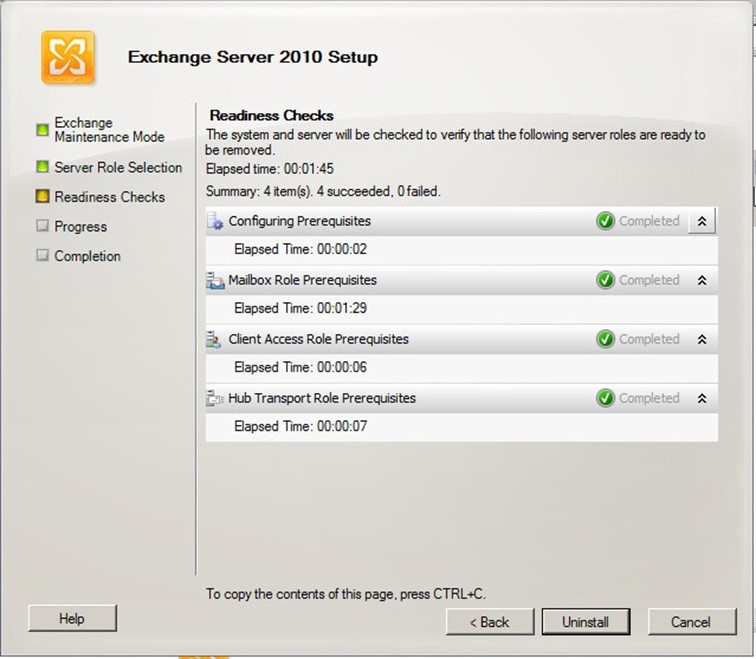Click the press CTRL+C copy hint text
Viewport: 756px width, 659px height.
coord(346,594)
